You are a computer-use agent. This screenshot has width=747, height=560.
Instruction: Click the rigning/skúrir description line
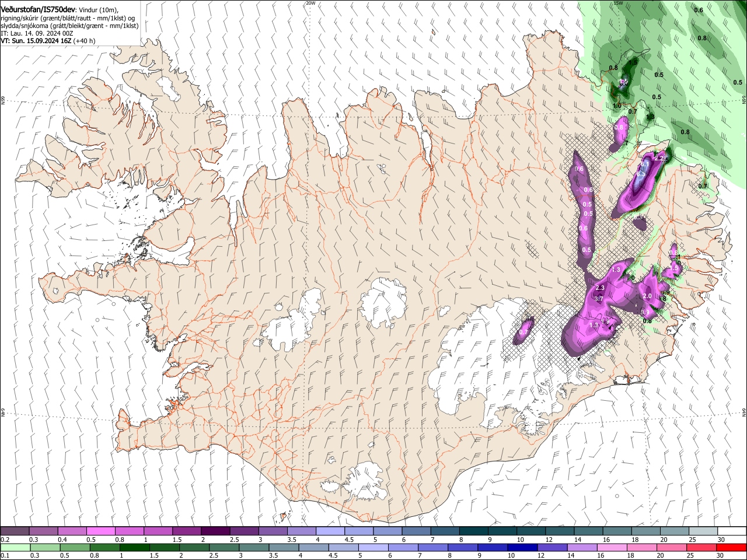(68, 18)
